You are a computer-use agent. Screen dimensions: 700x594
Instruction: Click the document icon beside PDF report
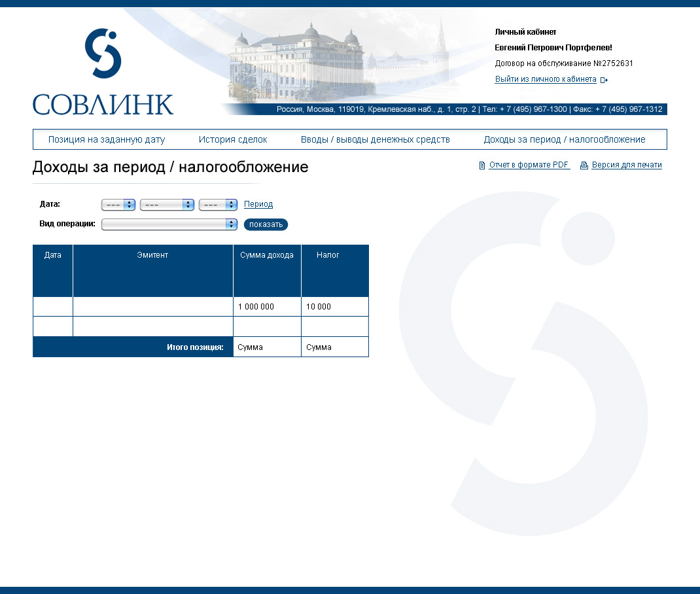pyautogui.click(x=482, y=166)
